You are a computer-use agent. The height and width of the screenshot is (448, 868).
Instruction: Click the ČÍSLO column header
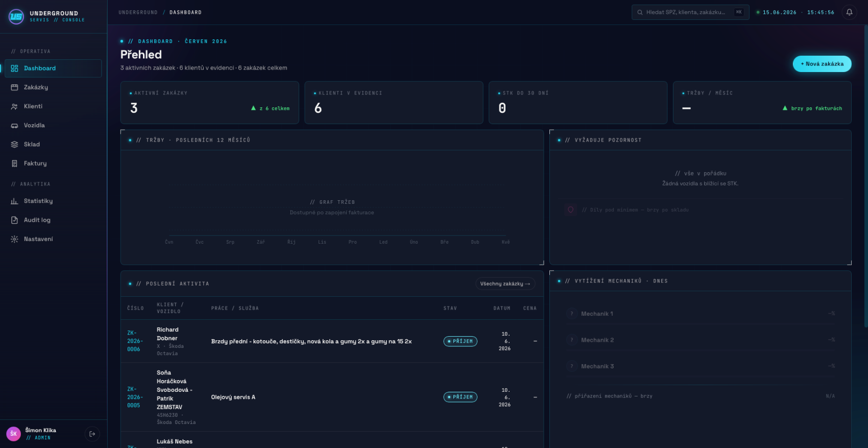[x=135, y=308]
